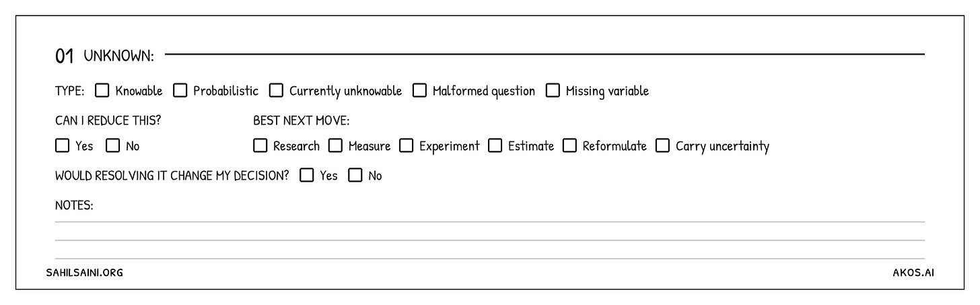980x305 pixels.
Task: Check the Knowable type checkbox
Action: click(x=102, y=90)
